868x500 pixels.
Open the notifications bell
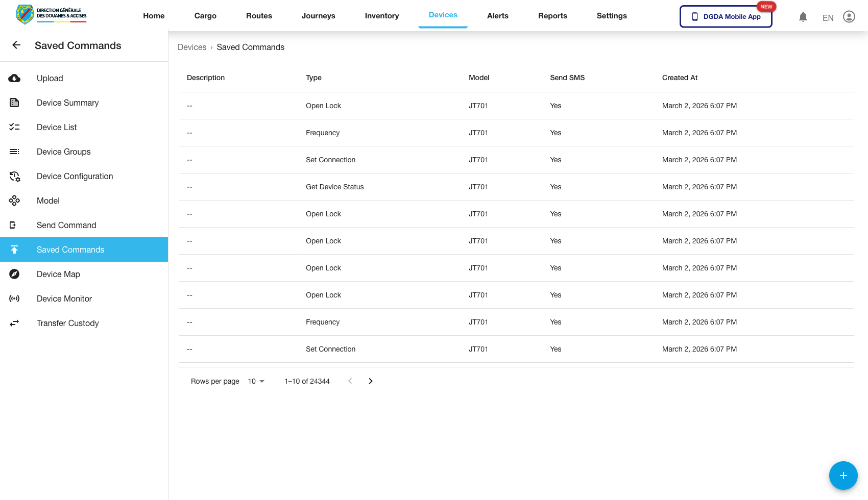pyautogui.click(x=803, y=17)
